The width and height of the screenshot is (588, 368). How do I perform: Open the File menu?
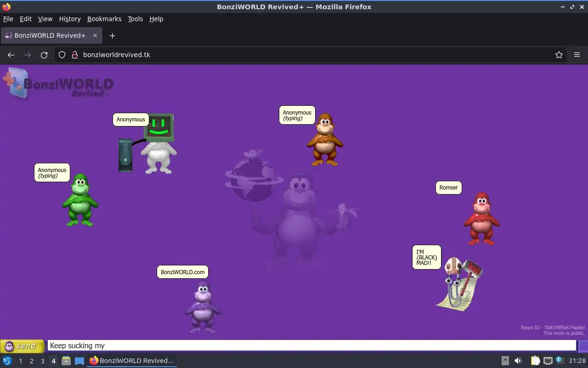[x=8, y=19]
